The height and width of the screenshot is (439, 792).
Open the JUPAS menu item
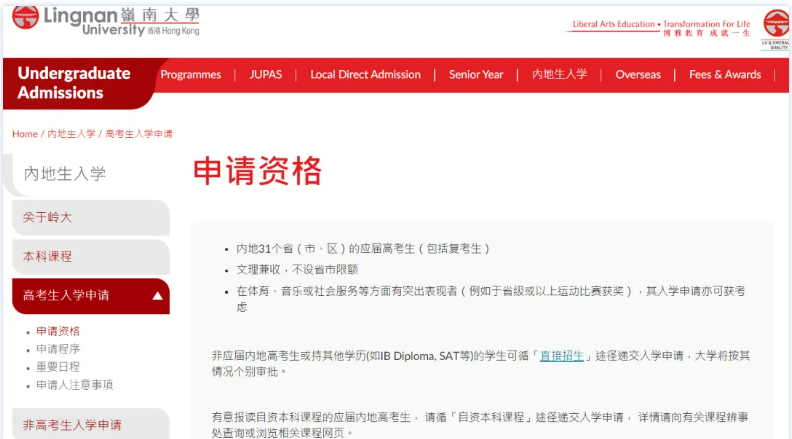(266, 75)
